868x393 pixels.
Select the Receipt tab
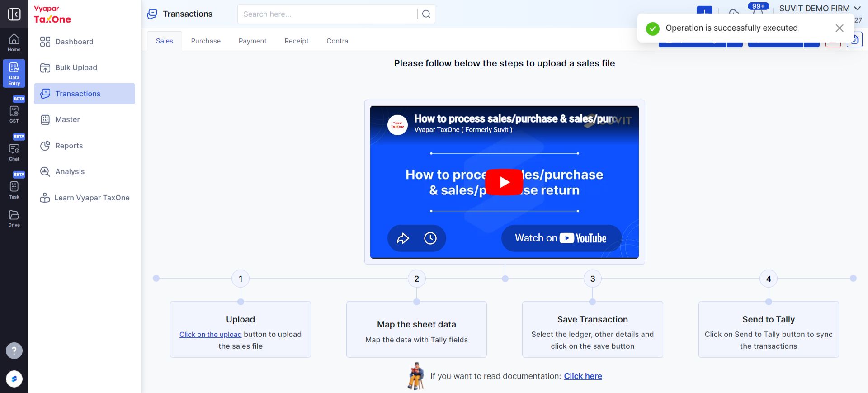click(x=297, y=41)
